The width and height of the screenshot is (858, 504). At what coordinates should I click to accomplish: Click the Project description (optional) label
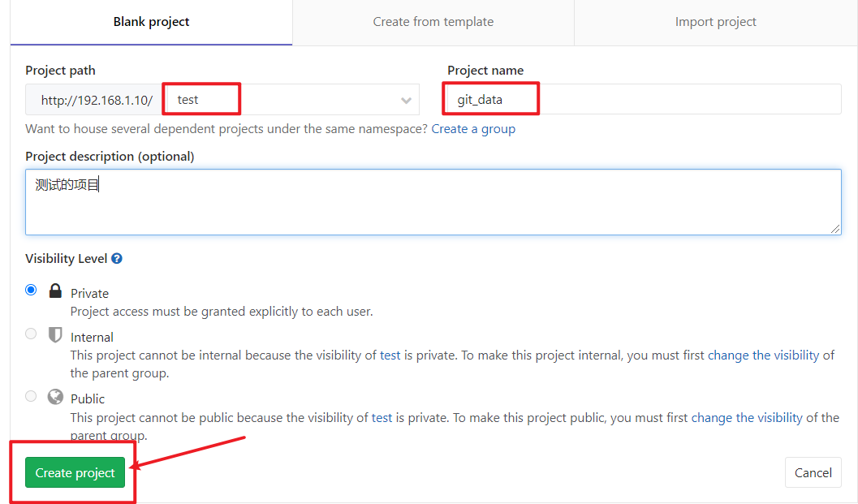tap(110, 157)
